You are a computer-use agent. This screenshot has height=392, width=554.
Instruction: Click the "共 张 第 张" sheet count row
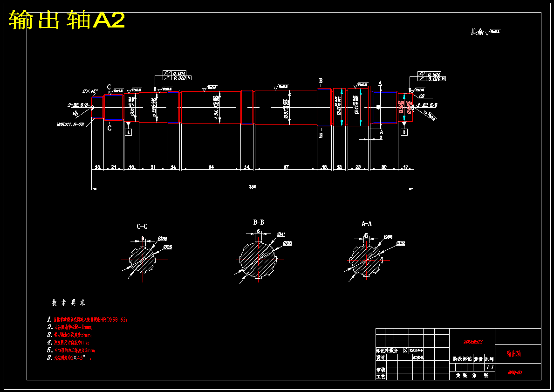point(472,376)
